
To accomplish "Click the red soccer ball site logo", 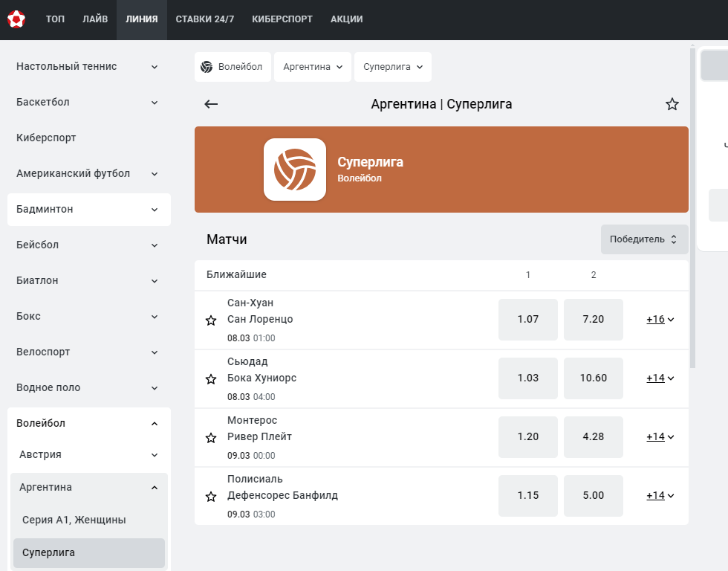I will 16,19.
